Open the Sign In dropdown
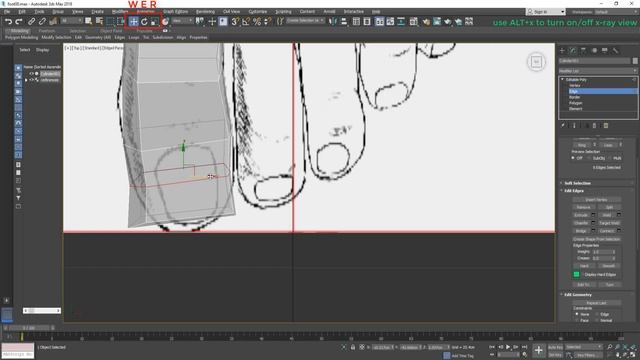 click(x=545, y=12)
